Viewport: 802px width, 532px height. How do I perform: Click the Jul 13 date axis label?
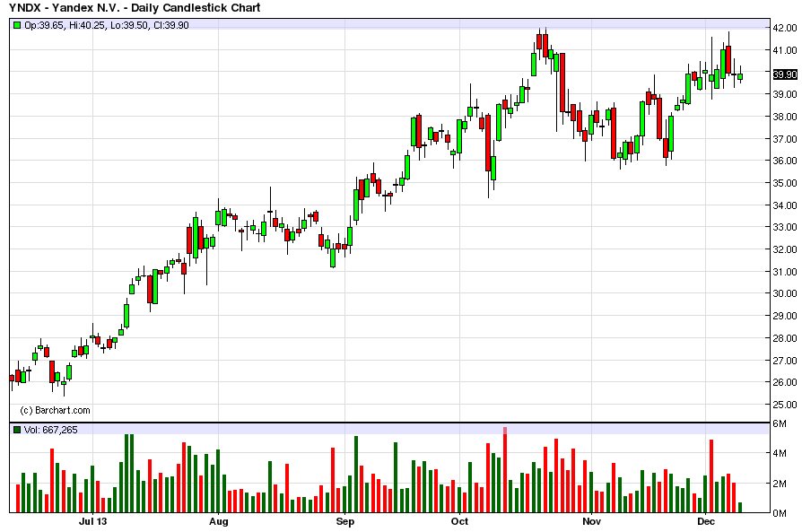[92, 521]
